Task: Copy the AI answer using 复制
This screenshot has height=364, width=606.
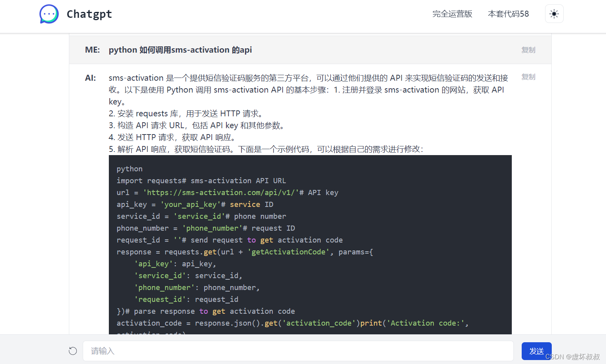Action: (x=528, y=77)
